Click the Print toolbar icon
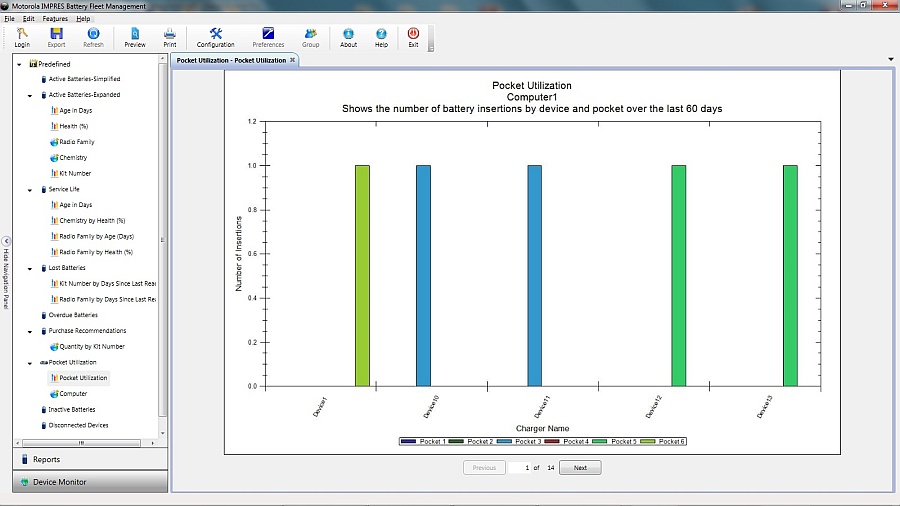 169,38
